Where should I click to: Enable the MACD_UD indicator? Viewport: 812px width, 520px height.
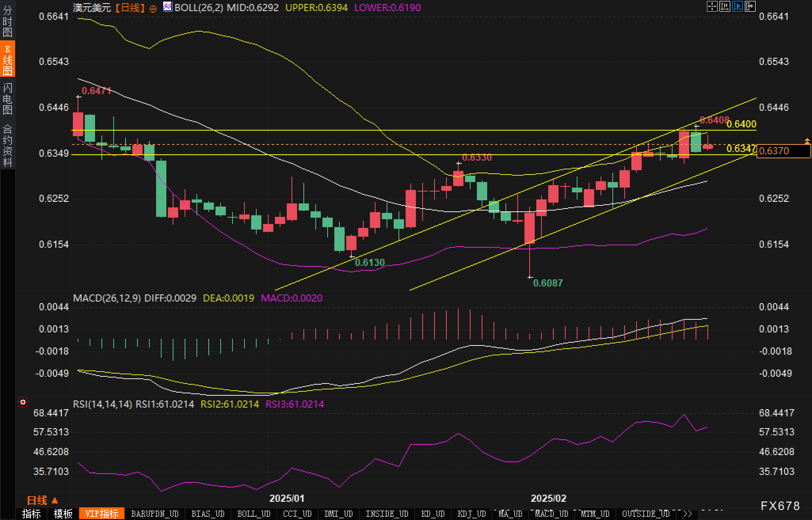coord(551,514)
